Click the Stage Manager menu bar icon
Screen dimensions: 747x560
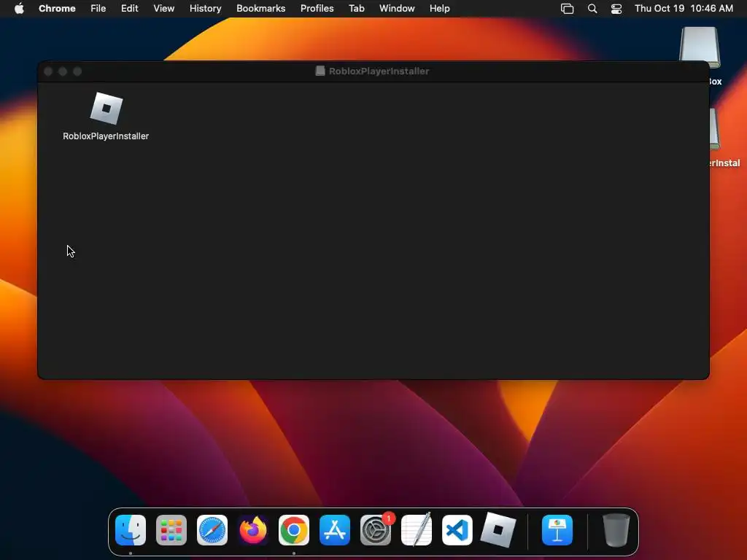[x=567, y=9]
